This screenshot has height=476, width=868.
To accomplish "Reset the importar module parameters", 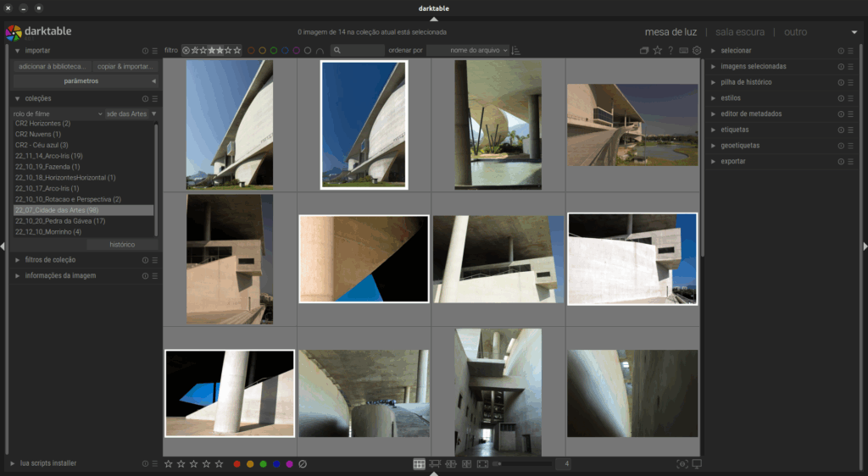I will (145, 51).
